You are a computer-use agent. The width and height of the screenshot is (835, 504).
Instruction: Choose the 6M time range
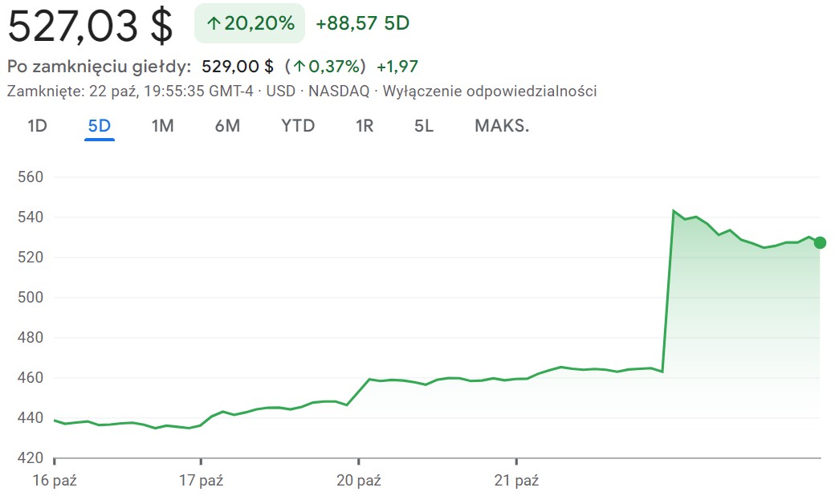(227, 126)
